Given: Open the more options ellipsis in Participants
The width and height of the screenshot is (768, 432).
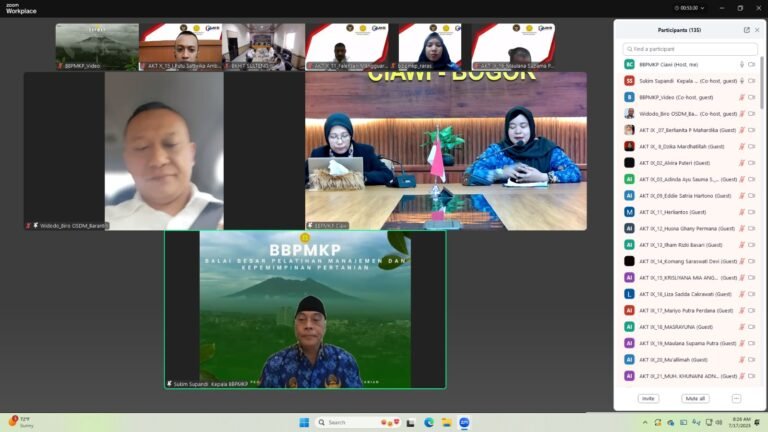Looking at the screenshot, I should [736, 398].
